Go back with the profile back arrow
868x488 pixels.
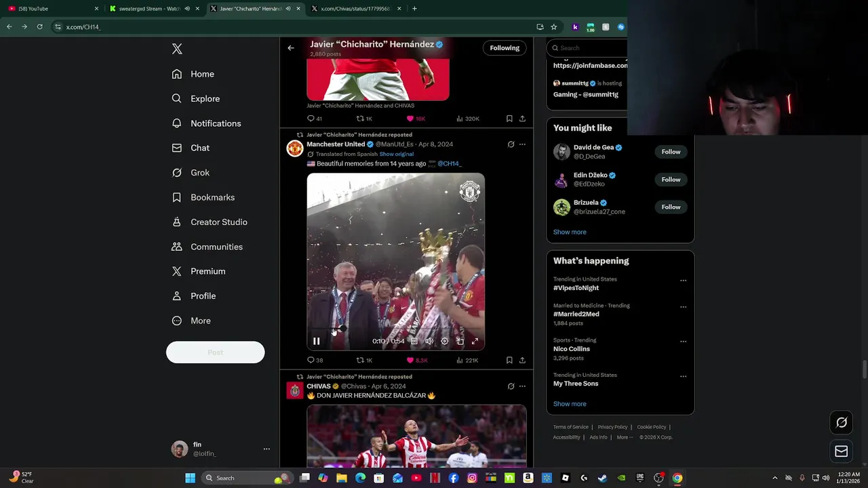pos(291,48)
